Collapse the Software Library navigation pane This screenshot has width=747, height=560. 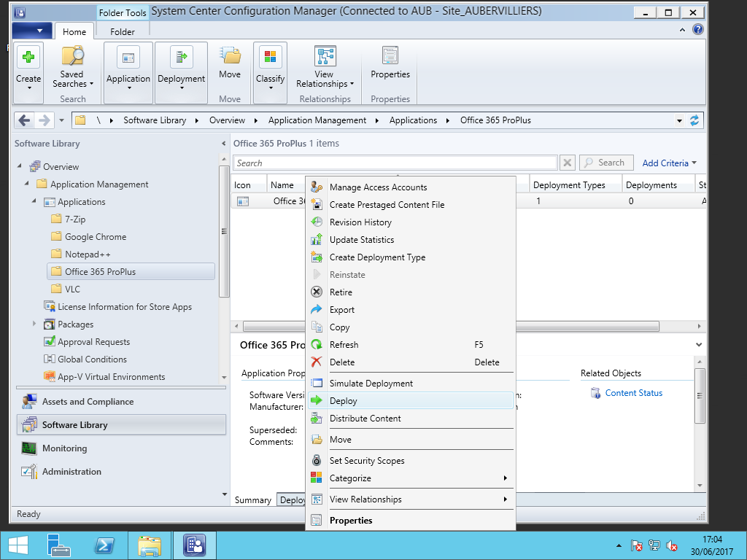pos(223,144)
